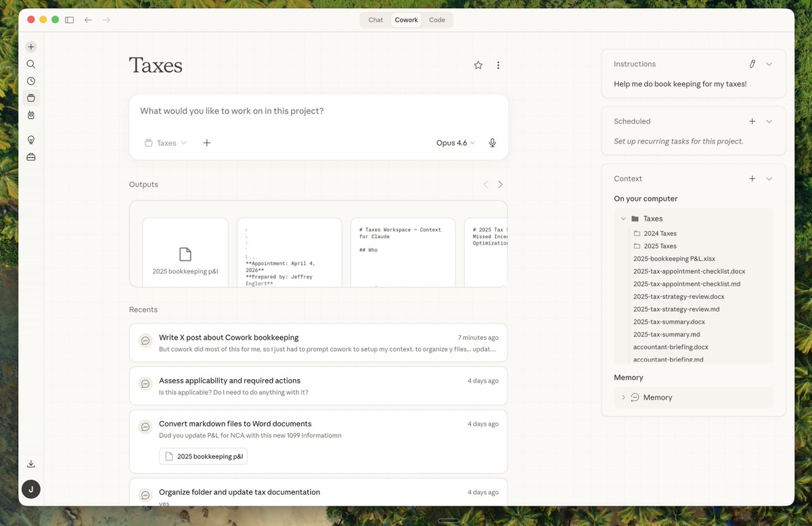Viewport: 812px width, 526px height.
Task: Open the Taxes project selector dropdown
Action: coord(166,143)
